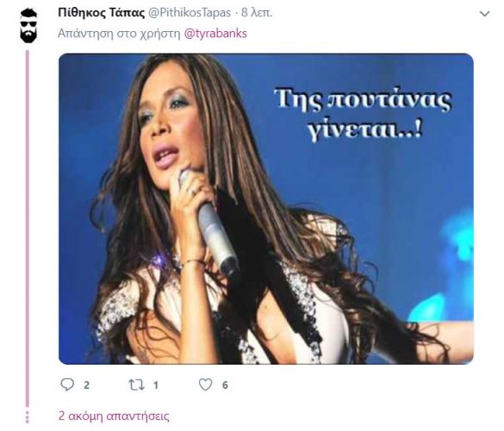Retweet using the retweet arrows icon
The width and height of the screenshot is (504, 431).
click(x=136, y=385)
